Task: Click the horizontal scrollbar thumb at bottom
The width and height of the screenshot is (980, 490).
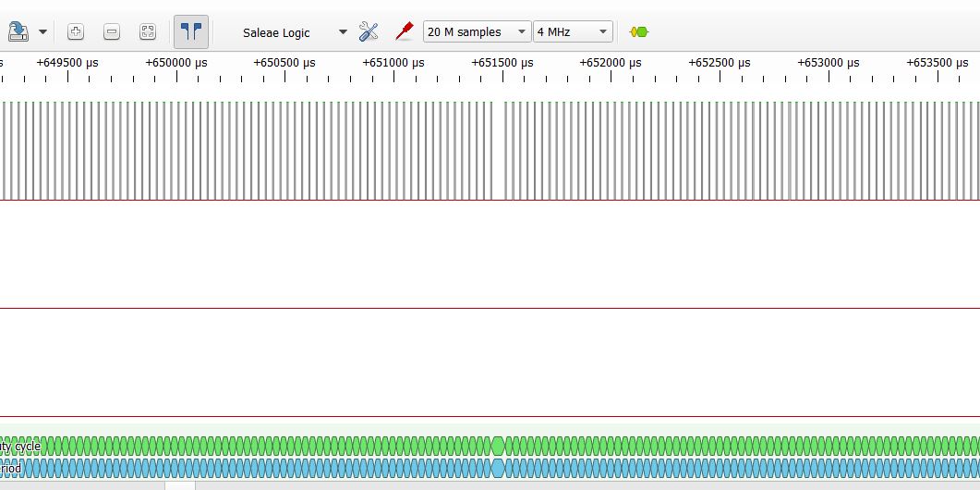Action: pos(180,485)
